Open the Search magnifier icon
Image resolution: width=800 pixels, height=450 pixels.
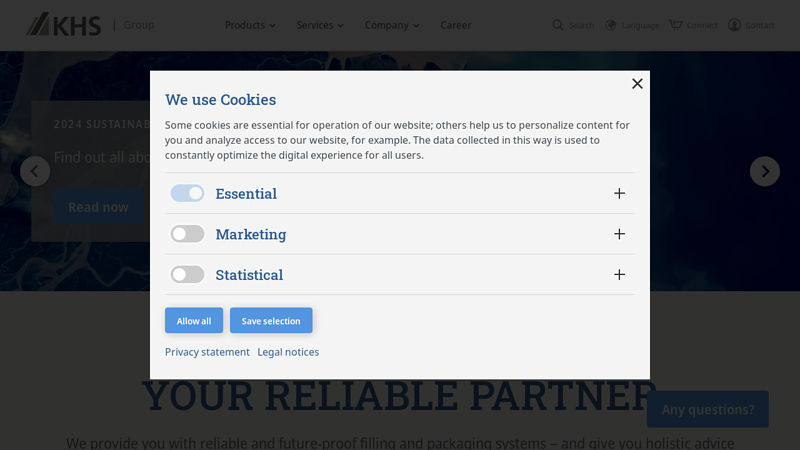pos(558,25)
